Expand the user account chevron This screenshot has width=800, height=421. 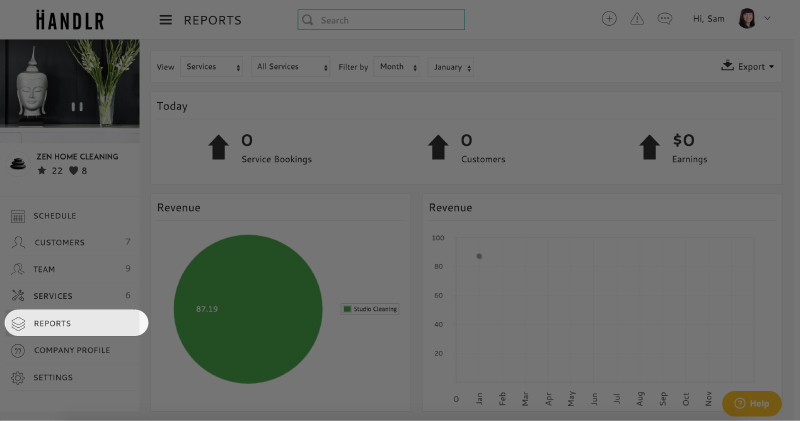click(x=768, y=18)
